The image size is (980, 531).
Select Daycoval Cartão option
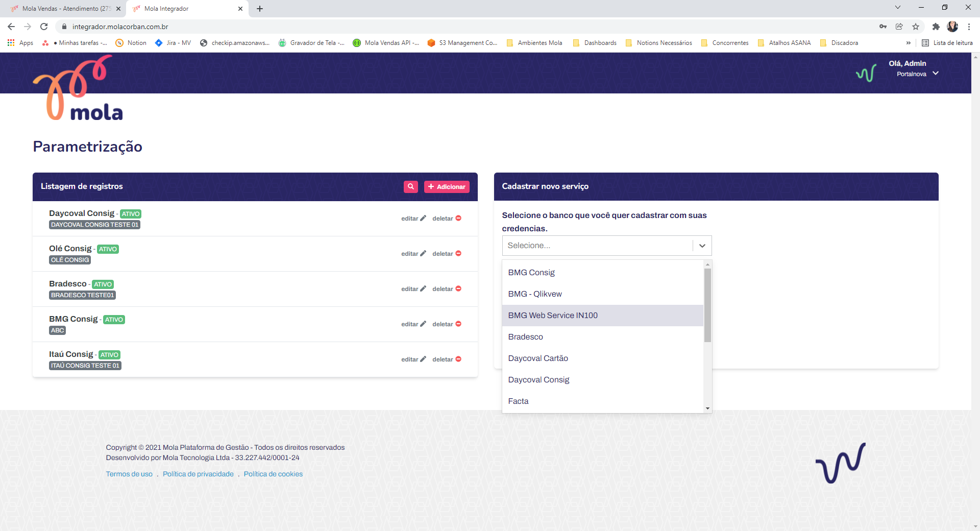pos(602,358)
